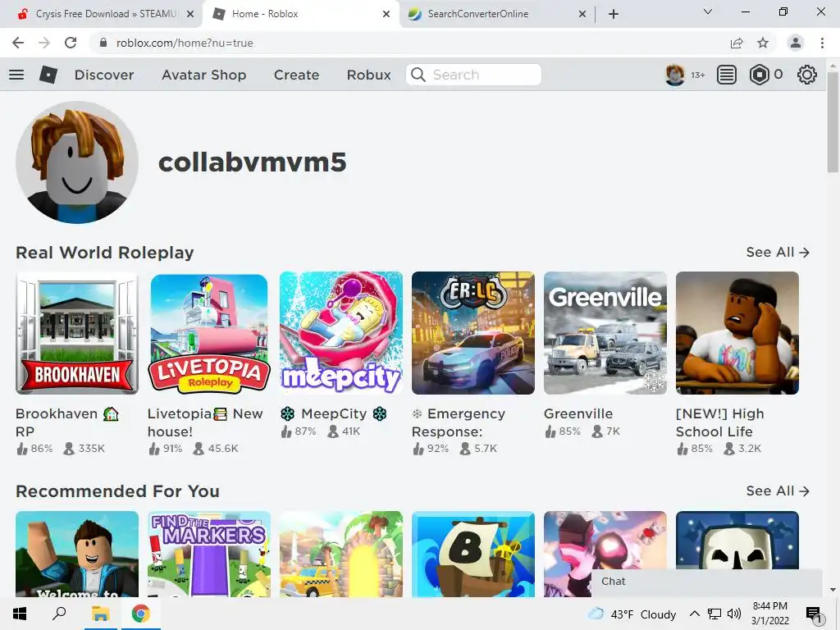Go to the Robux page
Viewport: 840px width, 630px height.
(x=368, y=75)
